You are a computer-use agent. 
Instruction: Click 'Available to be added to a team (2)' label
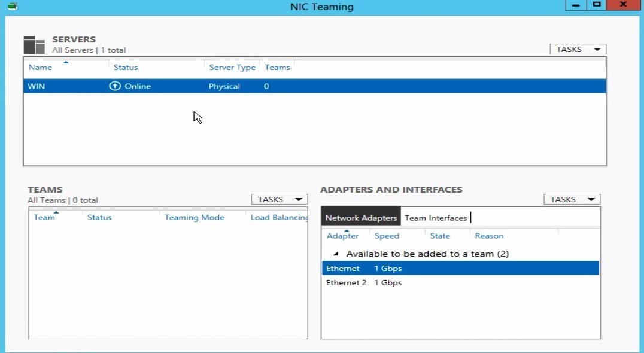427,254
